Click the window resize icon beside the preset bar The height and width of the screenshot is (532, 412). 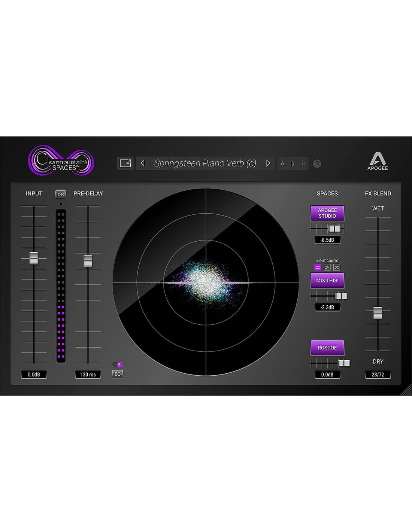coord(125,163)
